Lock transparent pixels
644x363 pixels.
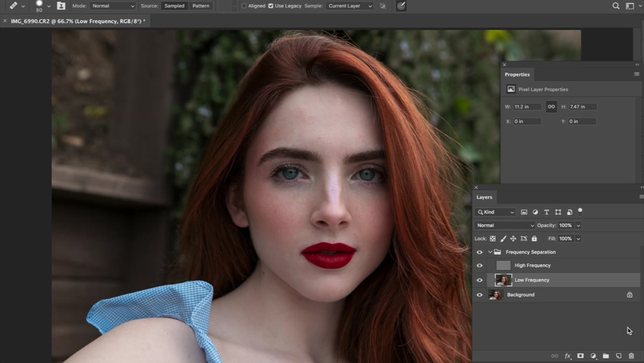point(493,238)
